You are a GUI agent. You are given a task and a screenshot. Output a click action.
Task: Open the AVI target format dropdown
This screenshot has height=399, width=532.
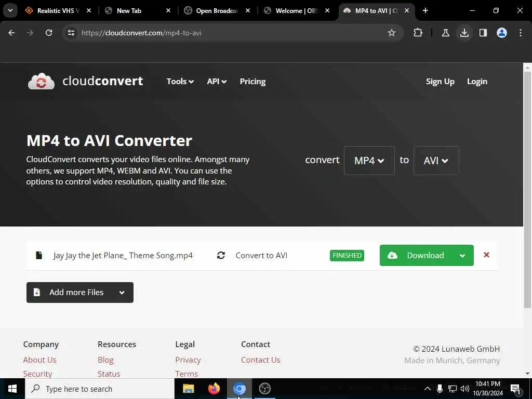coord(436,161)
